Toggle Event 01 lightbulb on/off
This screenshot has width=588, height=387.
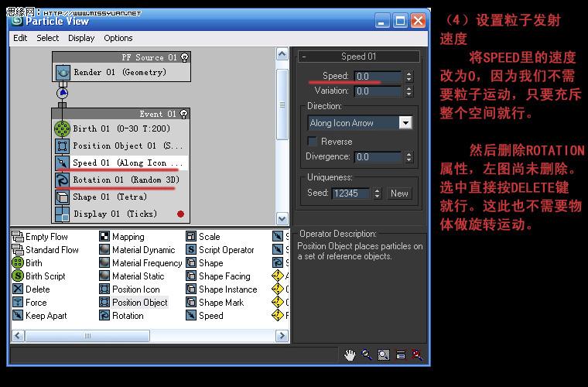click(x=184, y=114)
